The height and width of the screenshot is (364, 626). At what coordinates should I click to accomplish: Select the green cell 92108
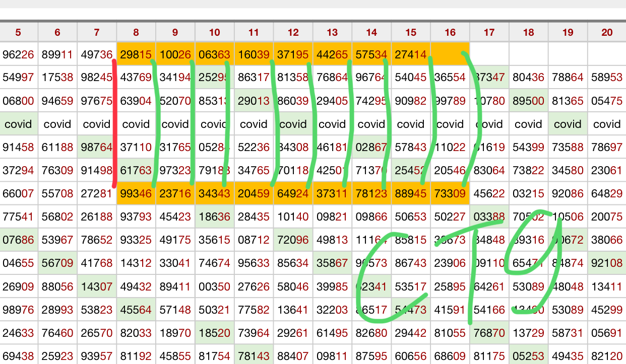pyautogui.click(x=607, y=263)
